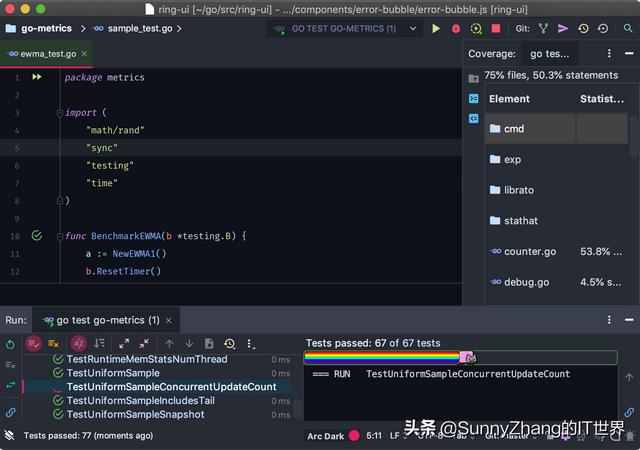Screen dimensions: 640x450
Task: Toggle sort tests by duration
Action: coord(99,344)
